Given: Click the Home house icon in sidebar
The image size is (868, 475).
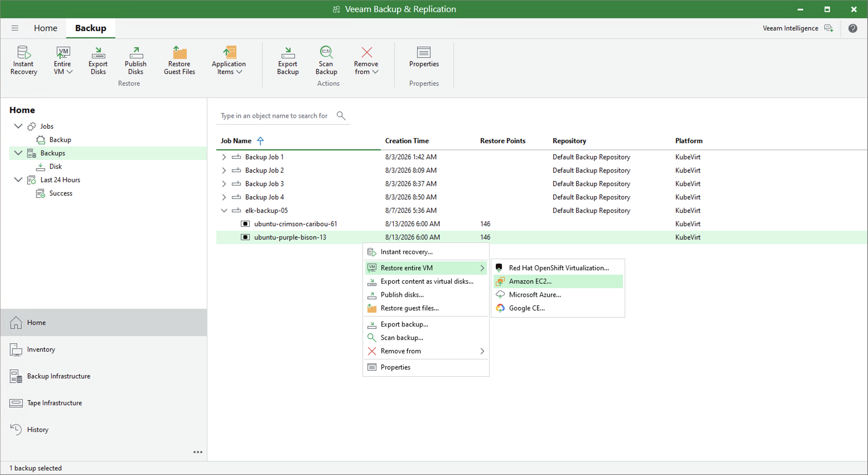Looking at the screenshot, I should [16, 322].
